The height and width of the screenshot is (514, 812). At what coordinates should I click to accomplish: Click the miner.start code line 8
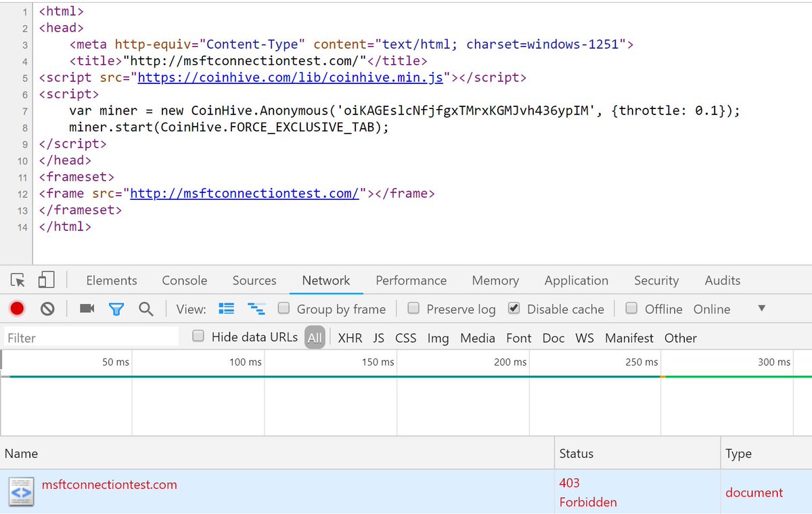229,127
